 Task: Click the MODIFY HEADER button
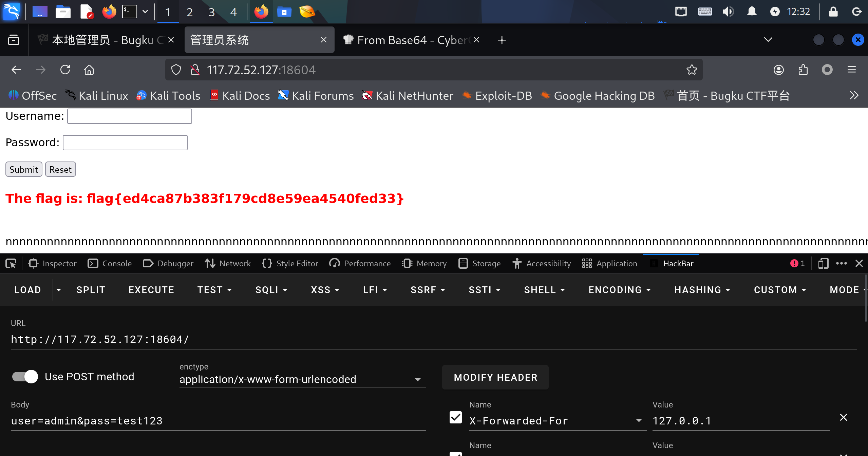point(495,377)
